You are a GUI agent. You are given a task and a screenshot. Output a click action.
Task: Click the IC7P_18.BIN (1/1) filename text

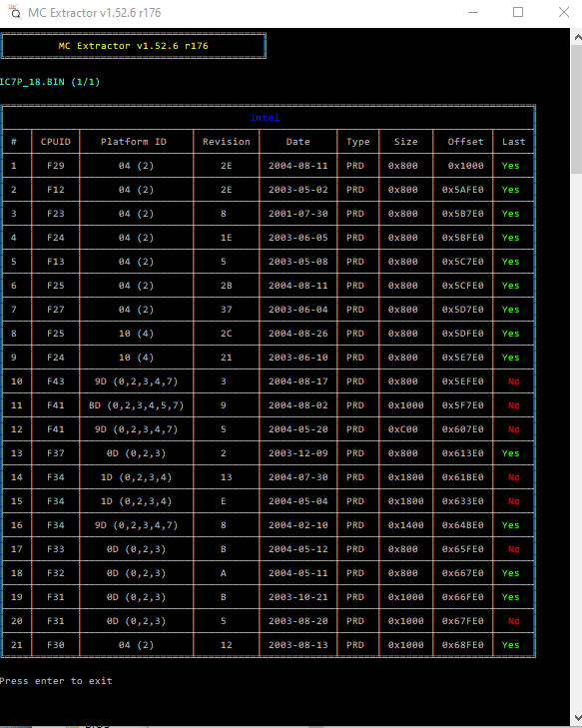[50, 82]
